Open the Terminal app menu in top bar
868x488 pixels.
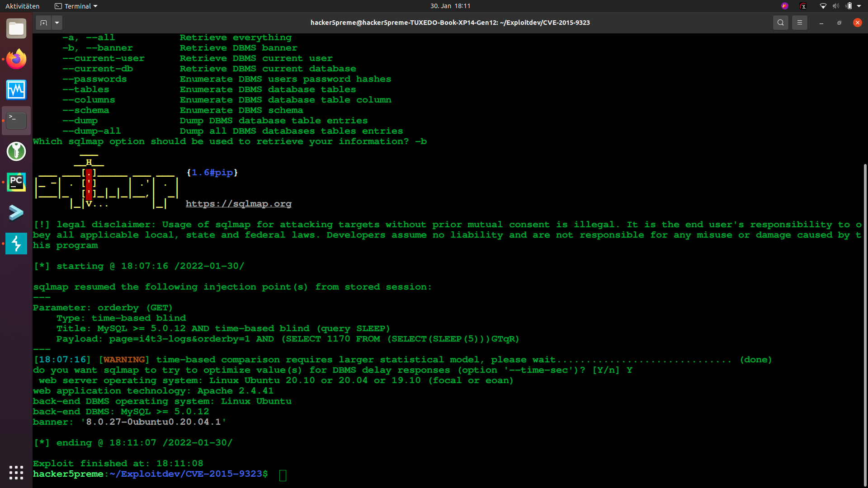[76, 6]
